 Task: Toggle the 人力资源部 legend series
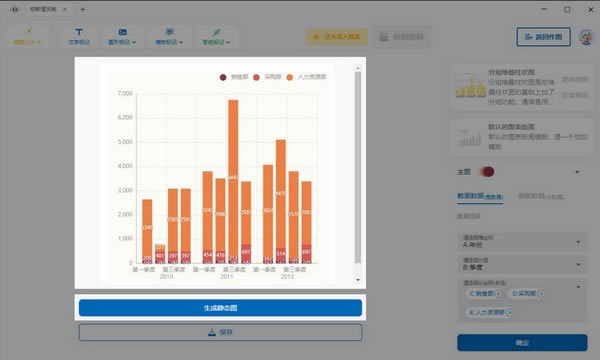(x=306, y=77)
